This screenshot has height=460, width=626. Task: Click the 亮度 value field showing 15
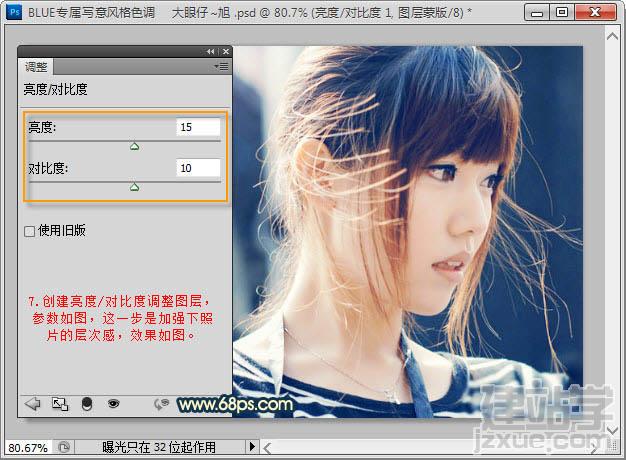coord(198,127)
